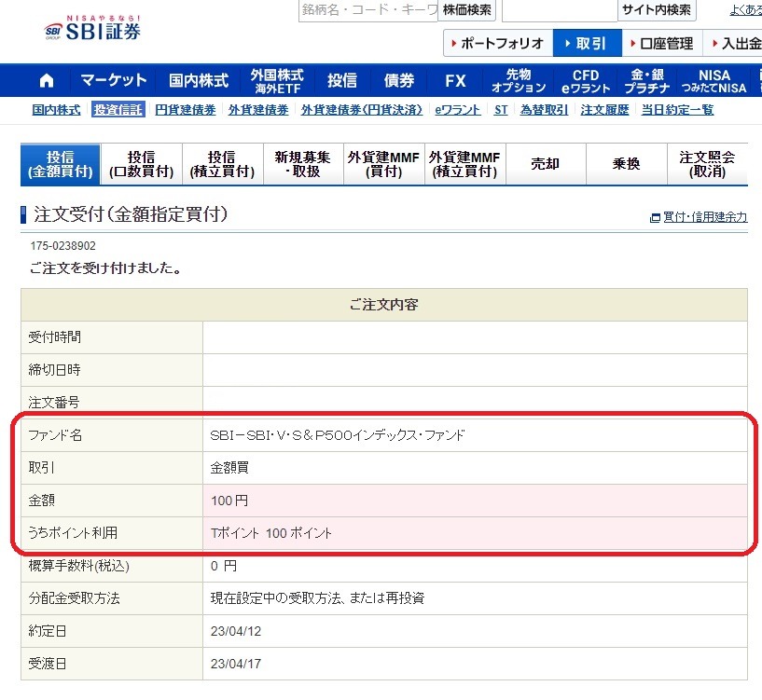Open the 外貨建債券 link
The height and width of the screenshot is (700, 762).
click(x=258, y=110)
